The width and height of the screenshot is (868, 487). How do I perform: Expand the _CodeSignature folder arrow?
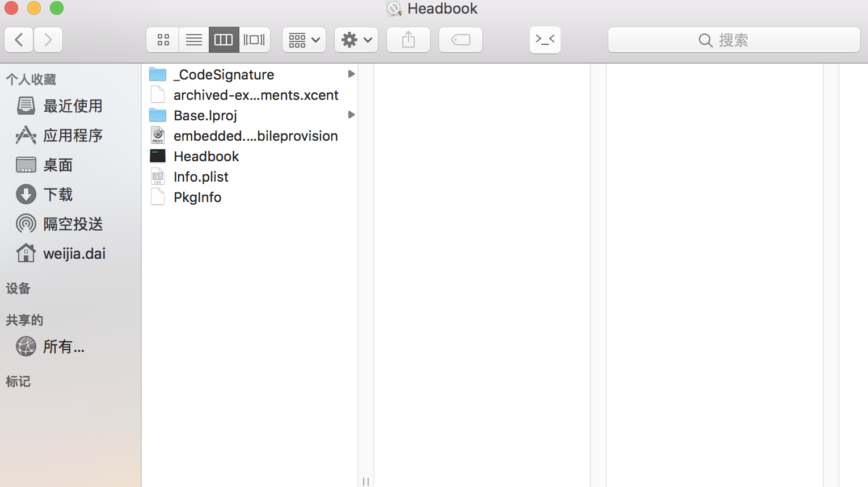point(351,74)
